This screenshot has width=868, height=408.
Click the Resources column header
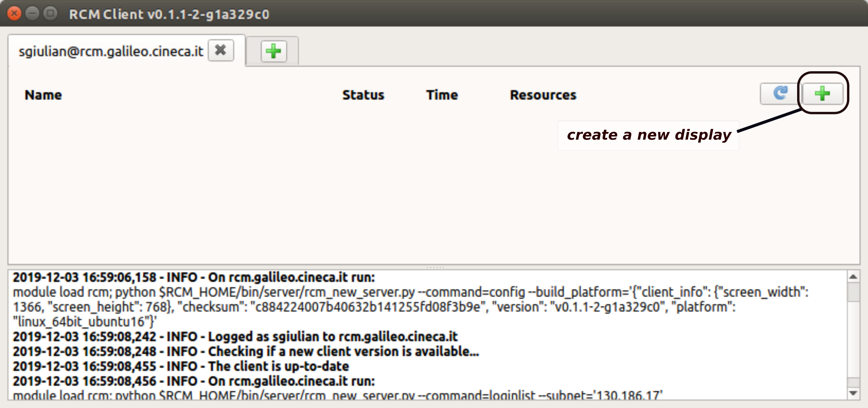pyautogui.click(x=543, y=95)
